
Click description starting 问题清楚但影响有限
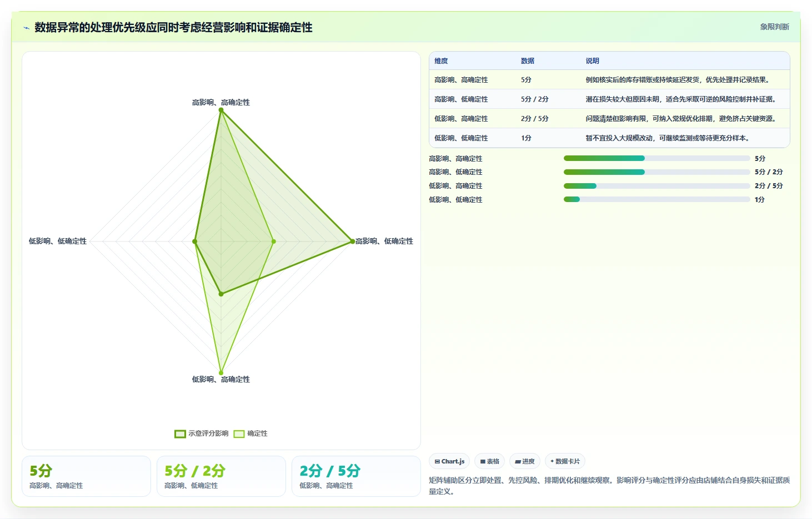683,119
